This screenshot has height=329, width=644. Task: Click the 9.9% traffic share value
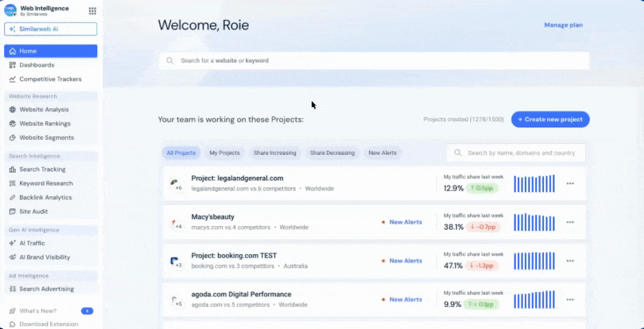point(451,304)
